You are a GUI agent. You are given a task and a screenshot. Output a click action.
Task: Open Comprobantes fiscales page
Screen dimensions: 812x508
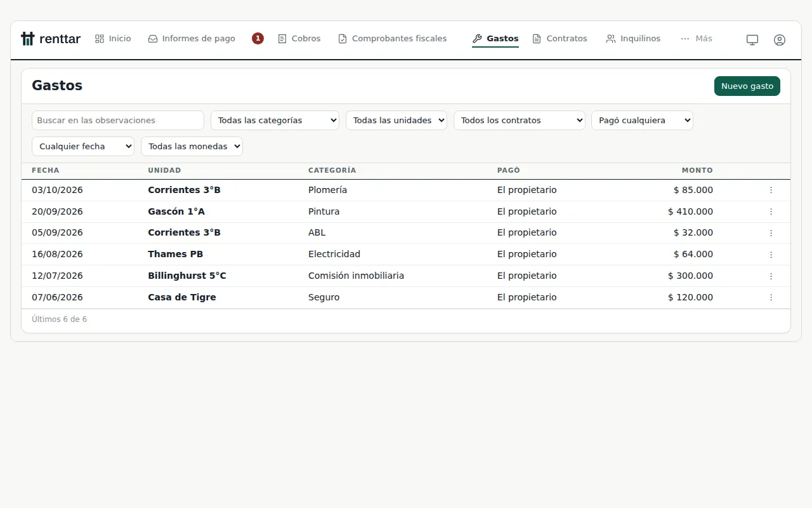pos(393,39)
